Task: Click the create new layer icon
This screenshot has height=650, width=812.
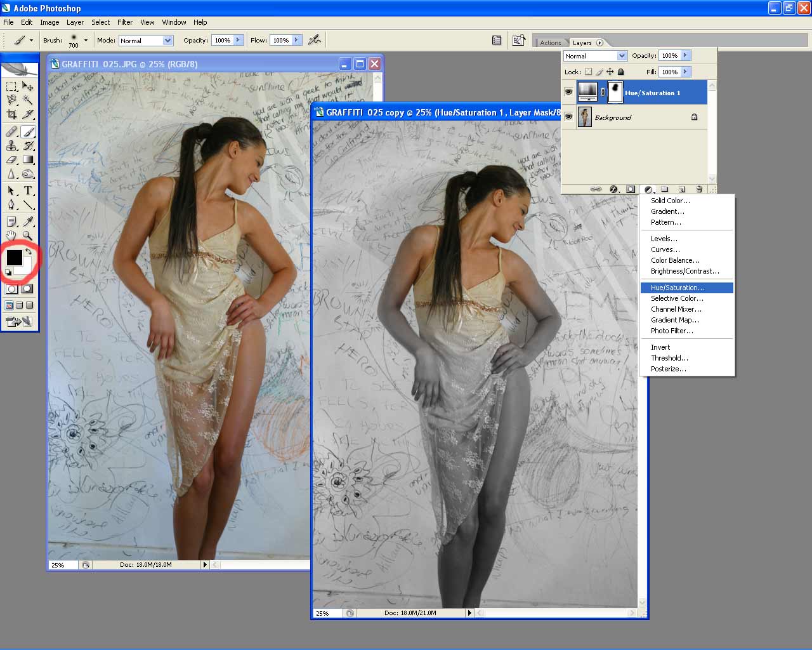Action: (x=682, y=189)
